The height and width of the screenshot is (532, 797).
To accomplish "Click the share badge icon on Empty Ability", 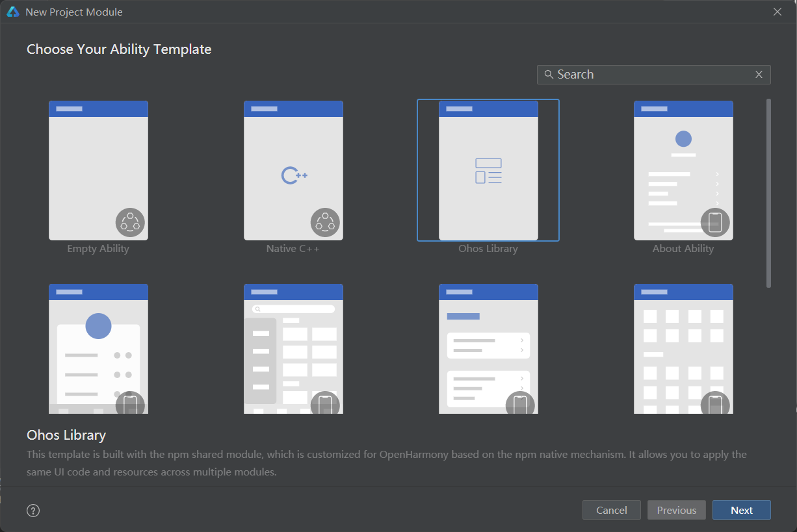I will (130, 222).
